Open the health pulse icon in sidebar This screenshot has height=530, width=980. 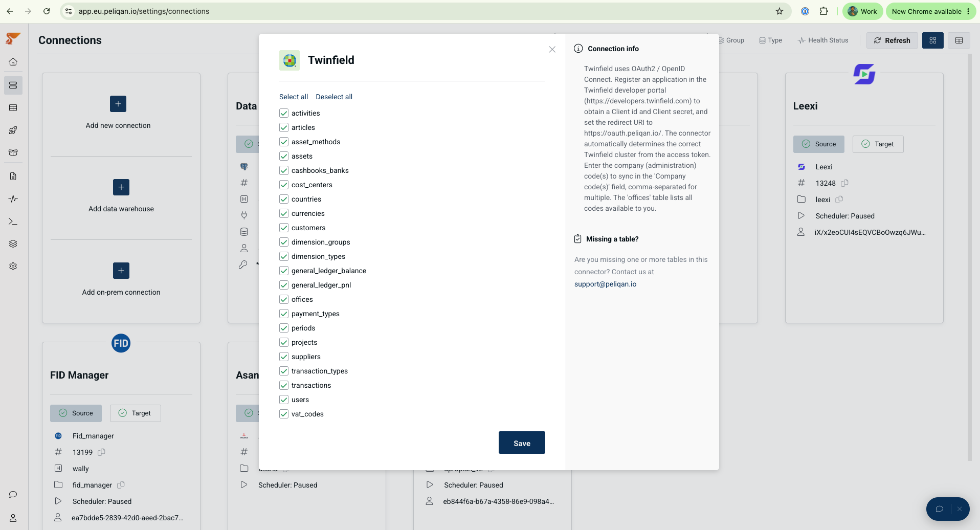[x=13, y=199]
